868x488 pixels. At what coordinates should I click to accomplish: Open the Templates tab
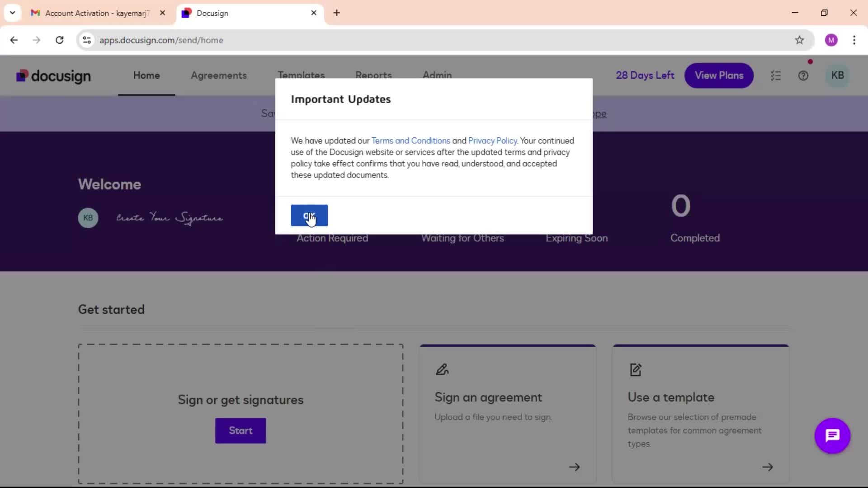[x=301, y=75]
